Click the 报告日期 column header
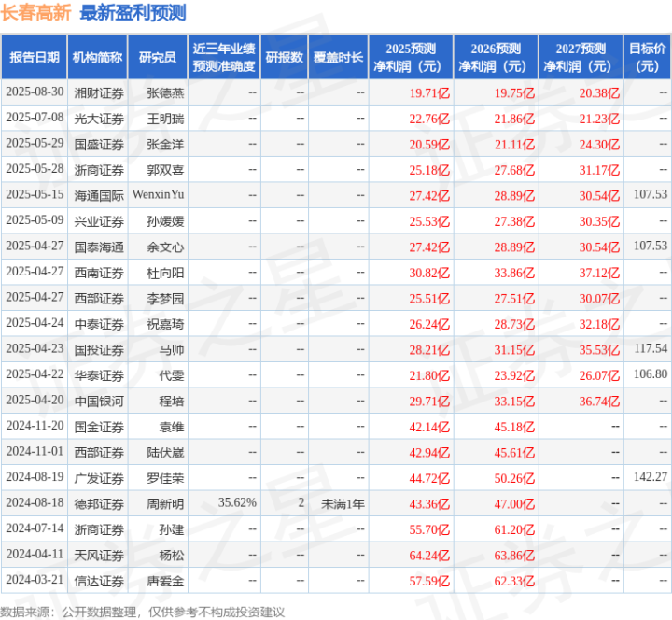Viewport: 672px width, 620px height. tap(35, 57)
